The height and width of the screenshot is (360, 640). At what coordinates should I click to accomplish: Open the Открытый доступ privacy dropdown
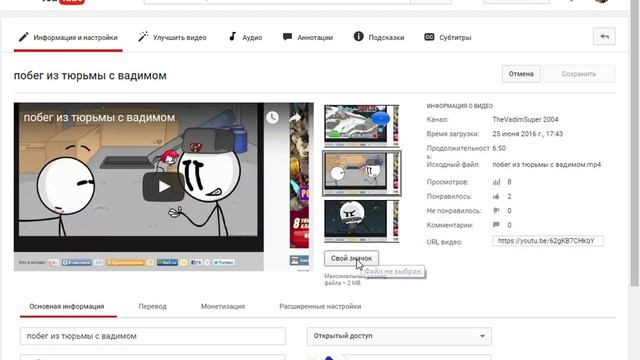click(x=399, y=336)
